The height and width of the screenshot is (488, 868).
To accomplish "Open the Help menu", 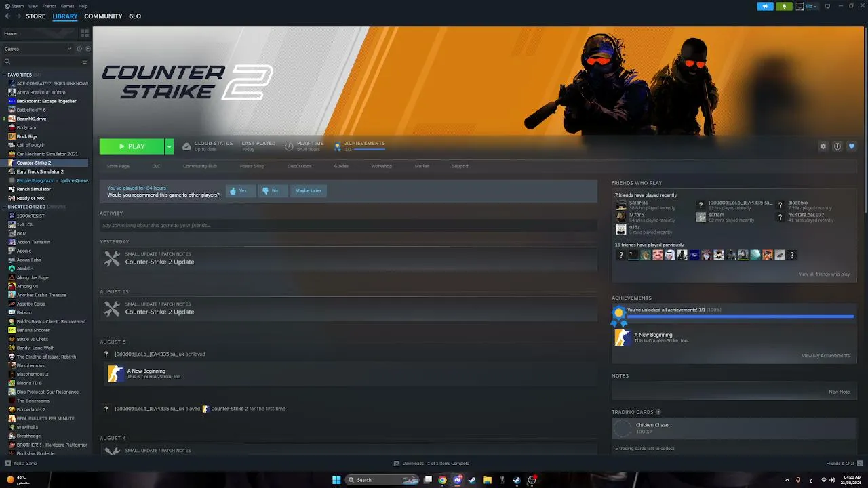I will click(83, 6).
